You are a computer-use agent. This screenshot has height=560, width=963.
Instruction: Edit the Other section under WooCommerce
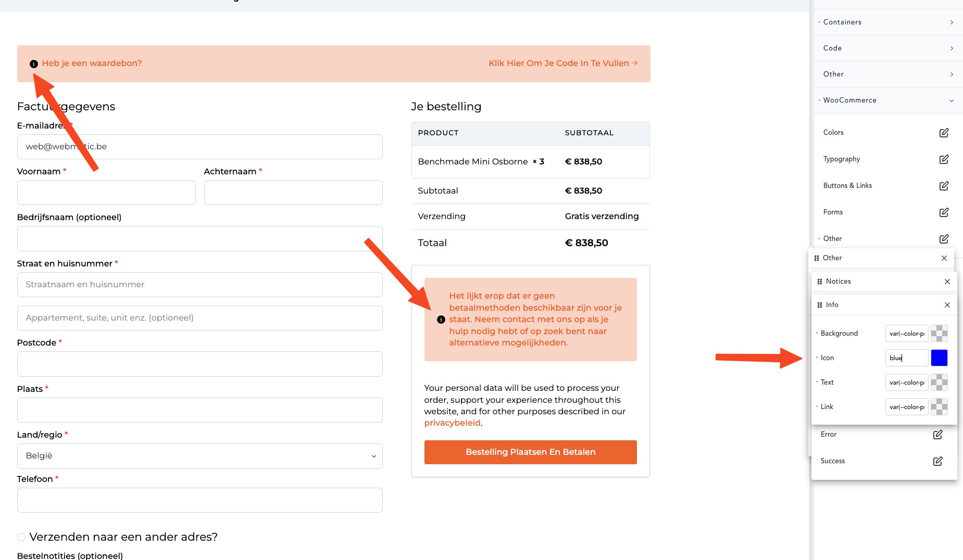pyautogui.click(x=944, y=239)
